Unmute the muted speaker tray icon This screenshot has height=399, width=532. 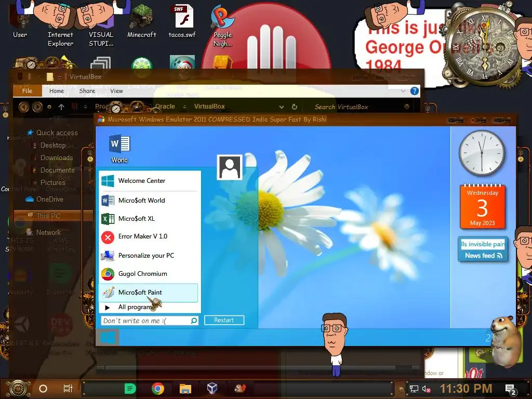coord(426,389)
